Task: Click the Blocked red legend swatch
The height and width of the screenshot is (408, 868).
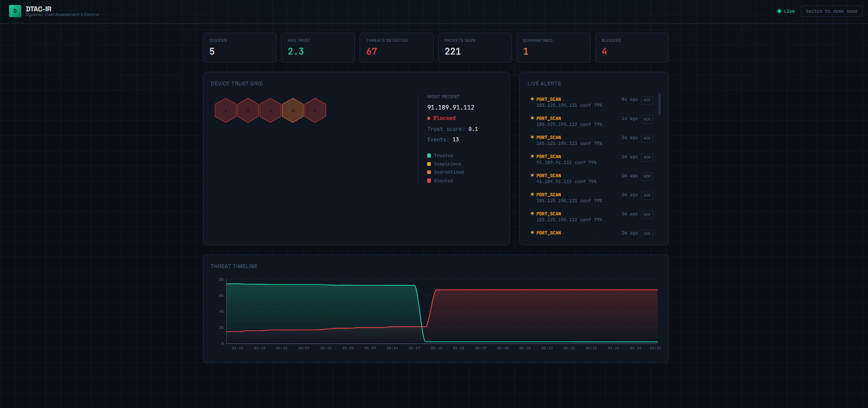Action: (x=429, y=181)
